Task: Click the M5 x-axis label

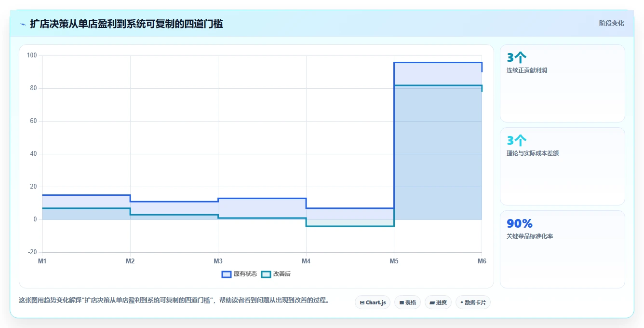Action: pos(394,261)
